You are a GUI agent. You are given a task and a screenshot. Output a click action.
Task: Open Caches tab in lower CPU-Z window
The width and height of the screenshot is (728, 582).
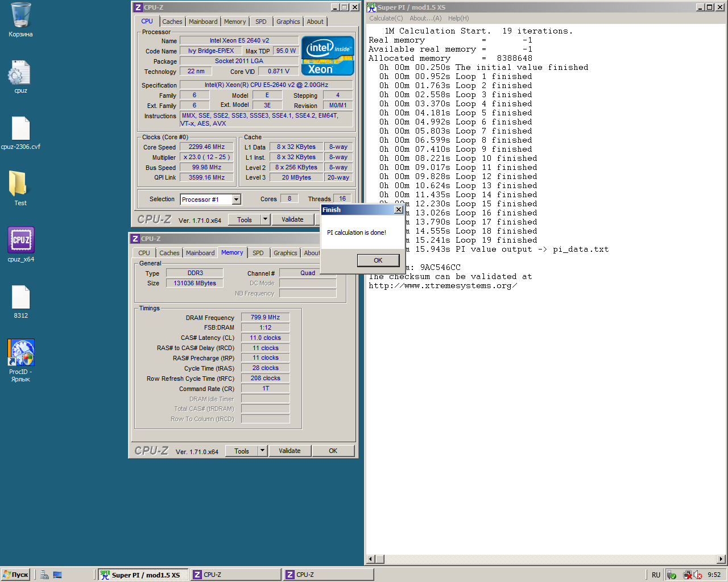(x=169, y=253)
